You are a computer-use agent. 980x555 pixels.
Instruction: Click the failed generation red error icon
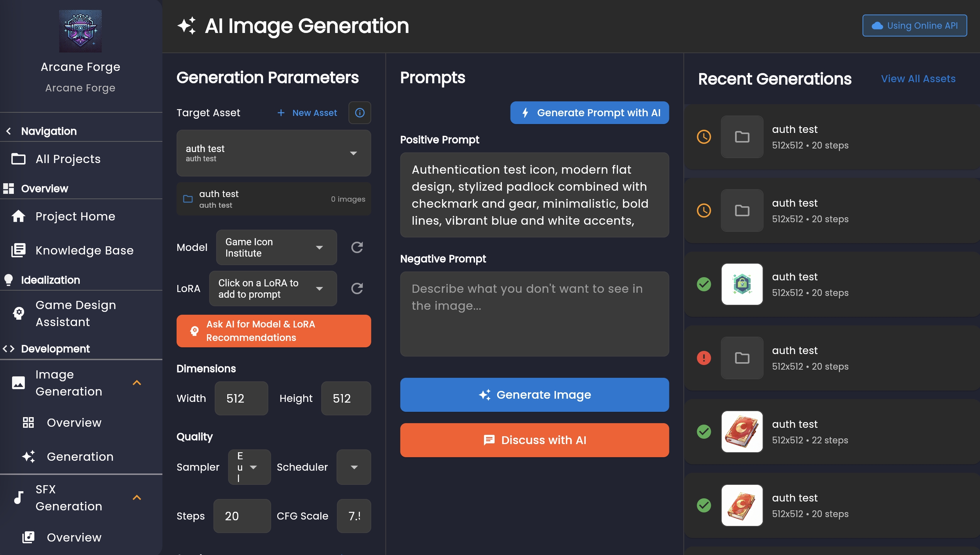[703, 358]
